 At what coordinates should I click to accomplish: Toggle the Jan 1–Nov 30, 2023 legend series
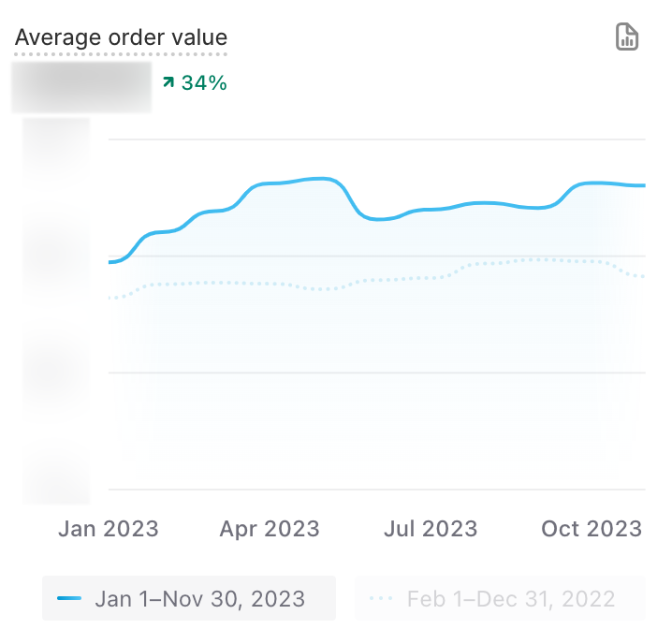point(189,598)
